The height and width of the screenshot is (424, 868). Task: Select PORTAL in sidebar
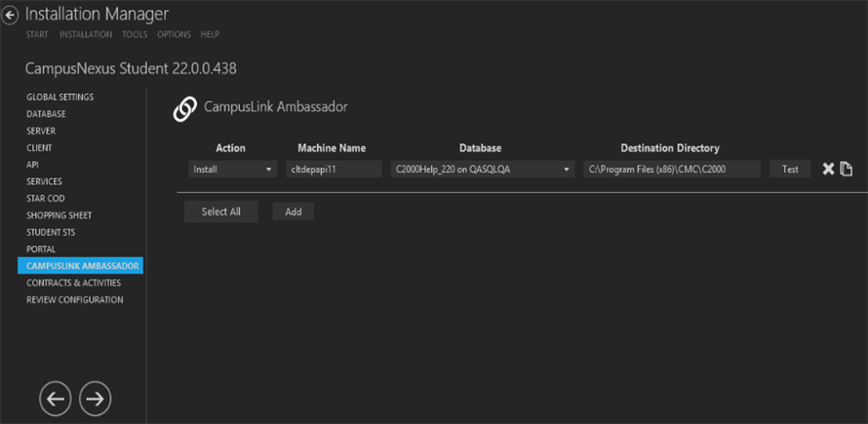pyautogui.click(x=41, y=250)
